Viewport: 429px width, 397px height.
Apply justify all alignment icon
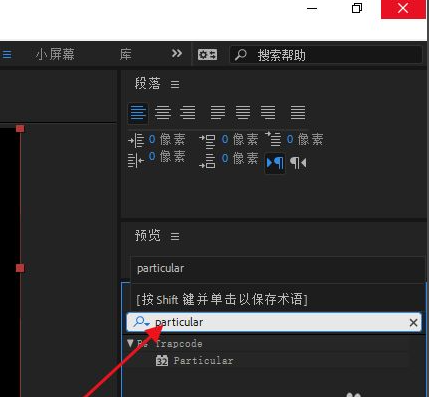pyautogui.click(x=298, y=113)
